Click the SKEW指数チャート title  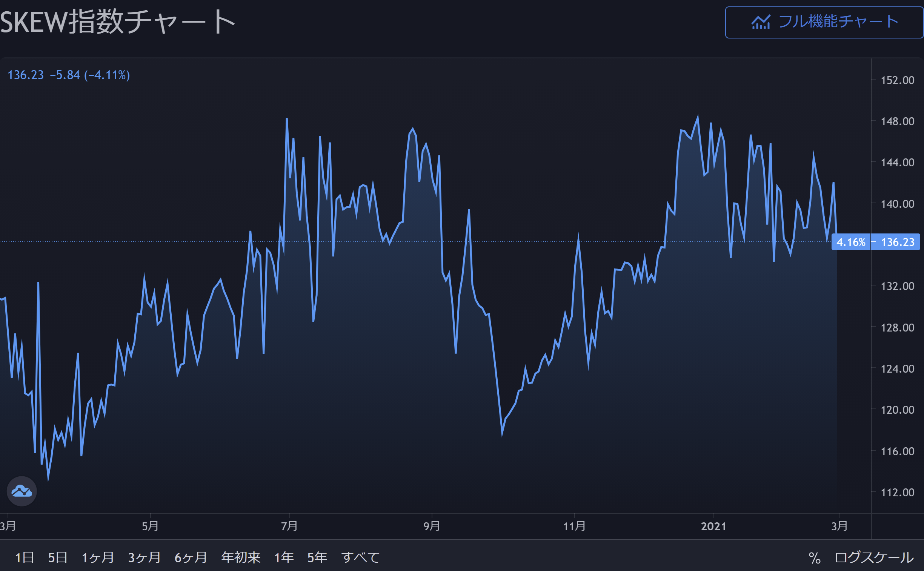click(x=117, y=21)
